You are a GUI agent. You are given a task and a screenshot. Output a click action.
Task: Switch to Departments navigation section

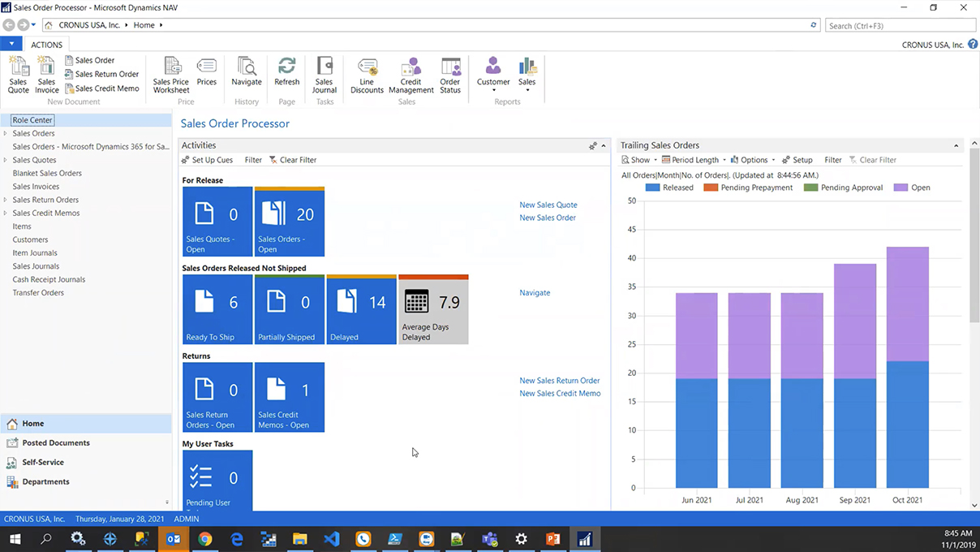tap(45, 481)
